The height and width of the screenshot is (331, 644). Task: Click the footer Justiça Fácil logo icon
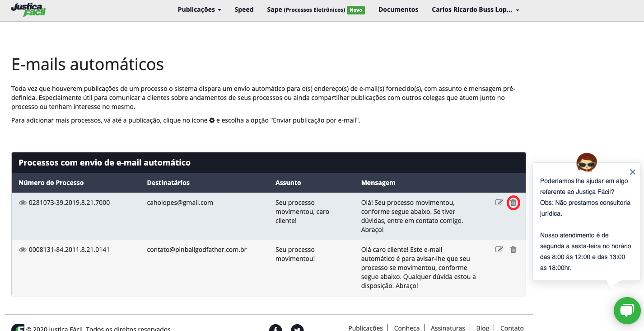click(x=18, y=328)
